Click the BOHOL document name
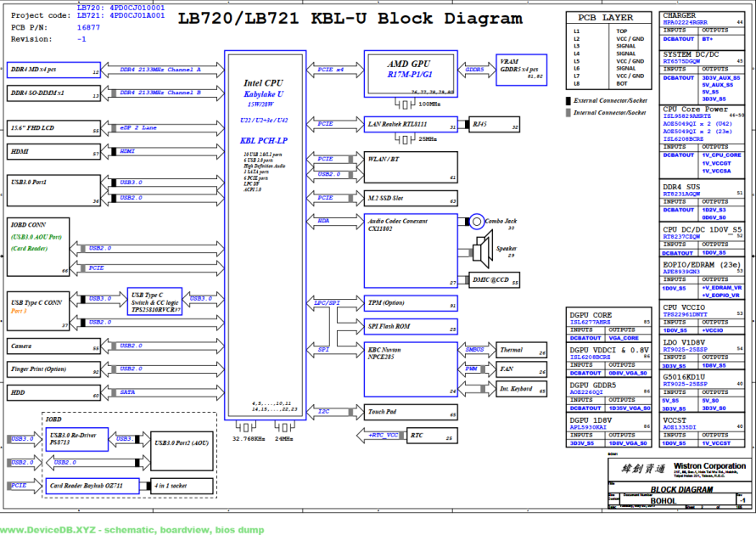Screen dimensions: 756x535 664,501
